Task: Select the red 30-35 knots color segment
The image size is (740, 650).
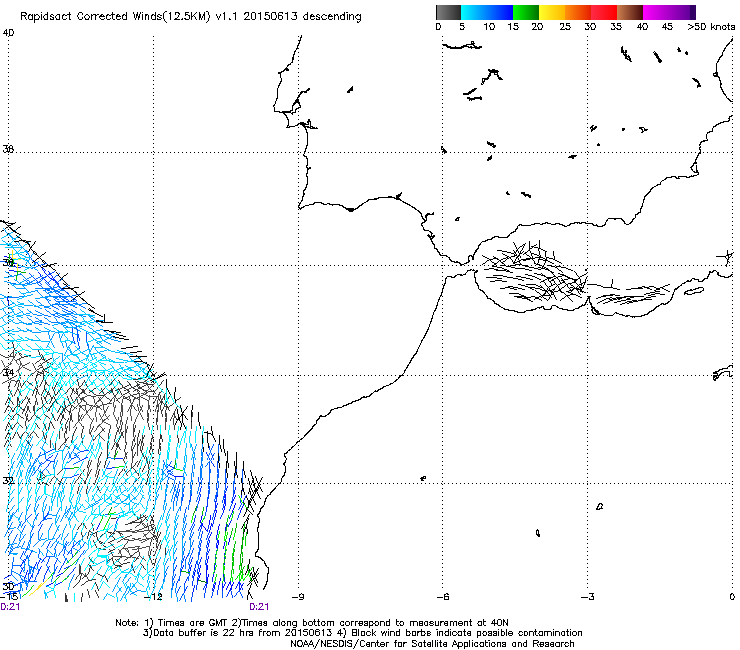Action: click(x=604, y=12)
